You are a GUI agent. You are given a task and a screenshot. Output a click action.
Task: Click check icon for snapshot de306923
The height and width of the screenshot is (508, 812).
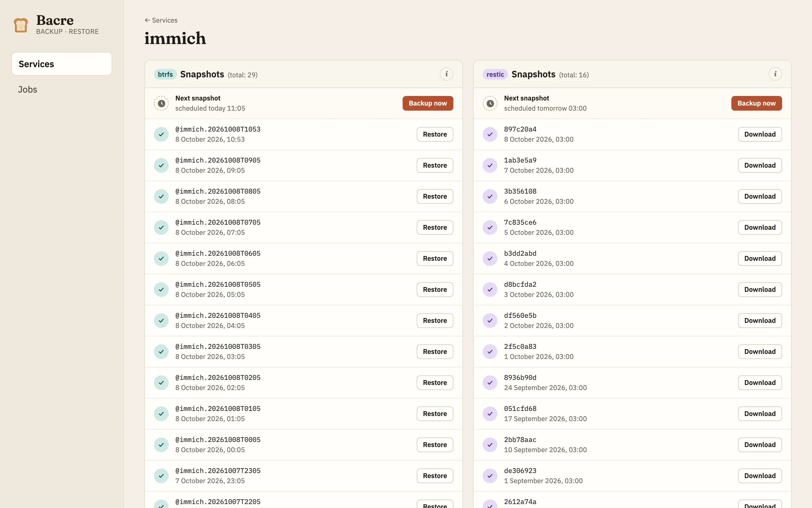click(x=490, y=476)
